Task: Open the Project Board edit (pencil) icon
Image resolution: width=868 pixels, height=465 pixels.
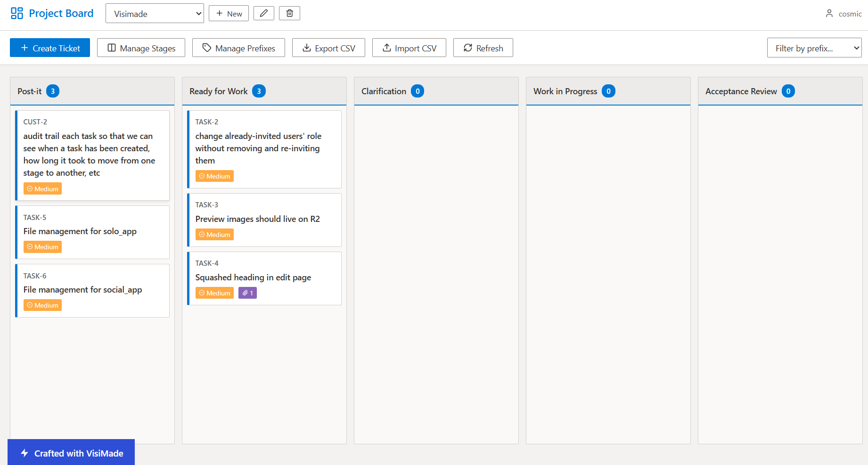Action: click(x=263, y=13)
